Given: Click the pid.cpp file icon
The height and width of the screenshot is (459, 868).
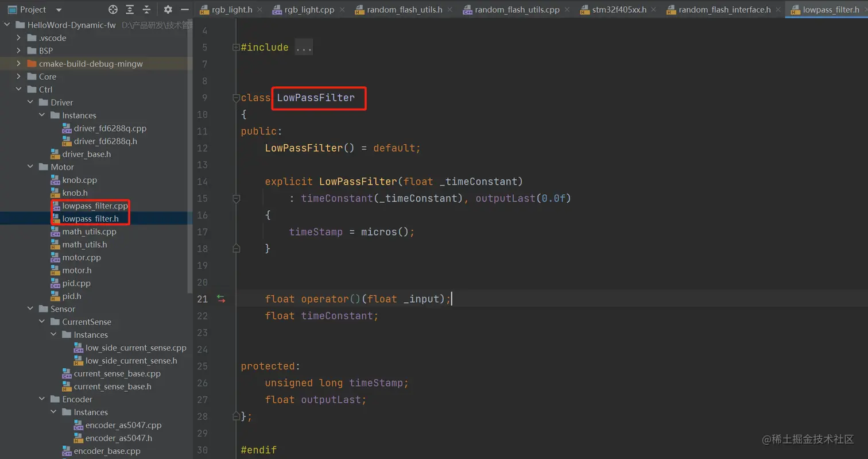Looking at the screenshot, I should [x=55, y=284].
